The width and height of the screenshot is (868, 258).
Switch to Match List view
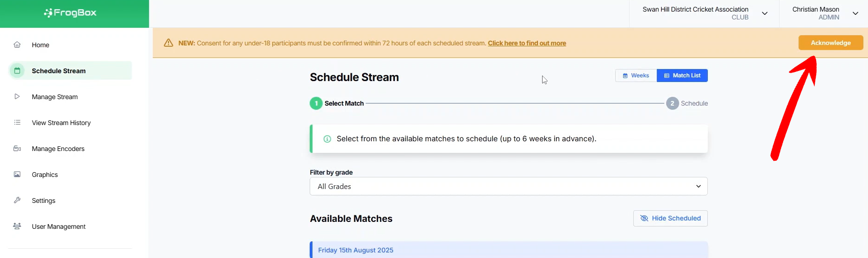pos(682,76)
